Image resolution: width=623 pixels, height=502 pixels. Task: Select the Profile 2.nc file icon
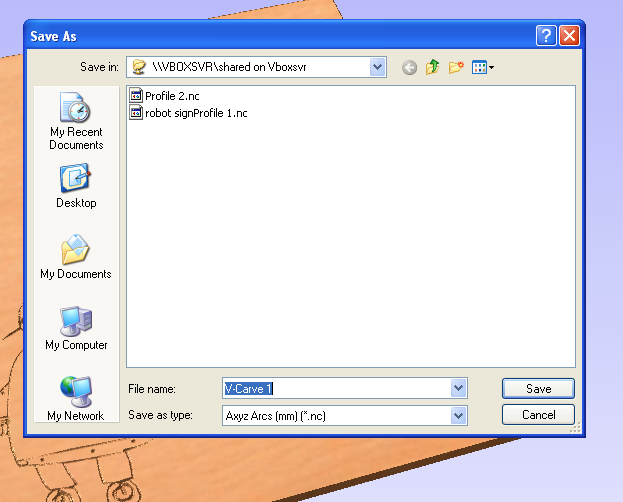pyautogui.click(x=136, y=95)
